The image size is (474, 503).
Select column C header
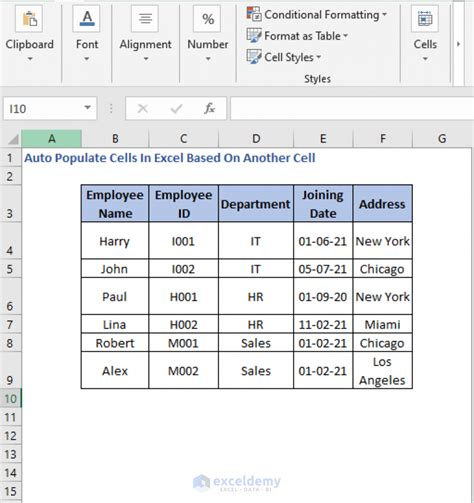(183, 138)
